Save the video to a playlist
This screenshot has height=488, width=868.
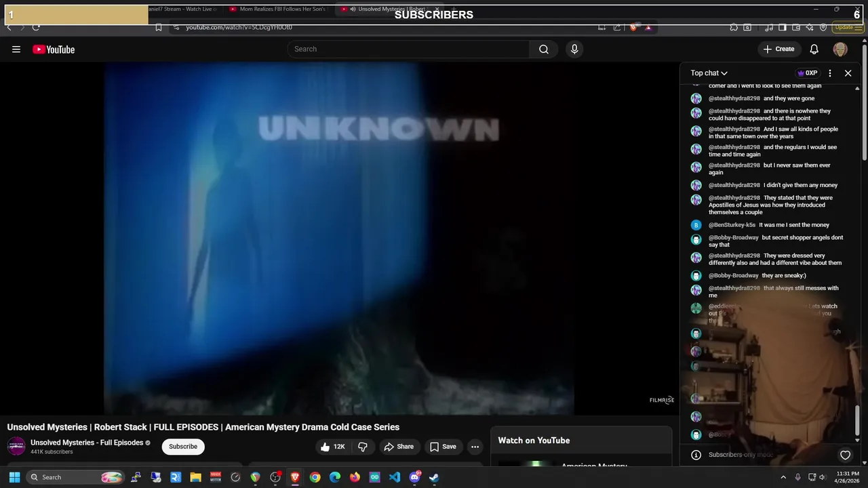pos(443,447)
